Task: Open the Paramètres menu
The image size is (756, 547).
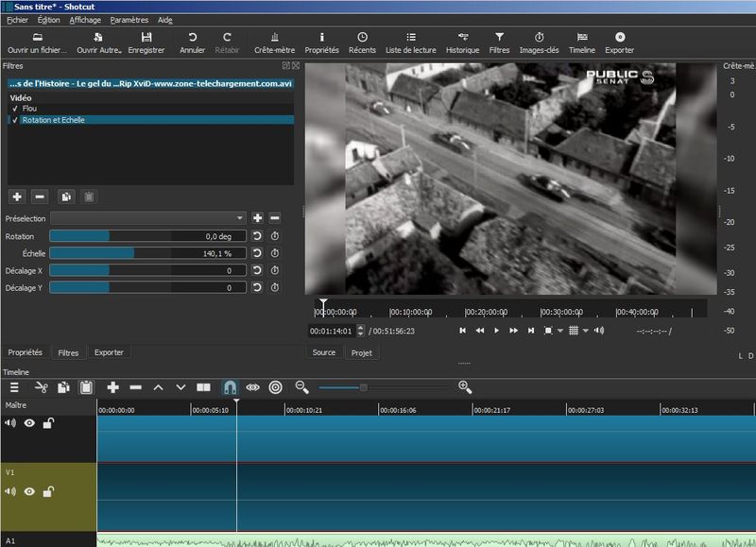Action: [129, 20]
